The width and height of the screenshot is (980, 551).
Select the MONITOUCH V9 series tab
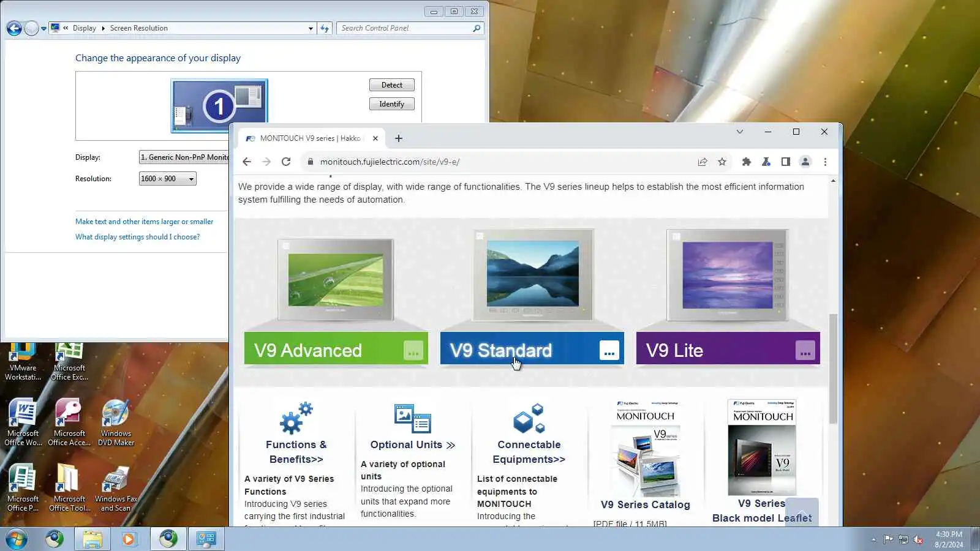coord(311,138)
